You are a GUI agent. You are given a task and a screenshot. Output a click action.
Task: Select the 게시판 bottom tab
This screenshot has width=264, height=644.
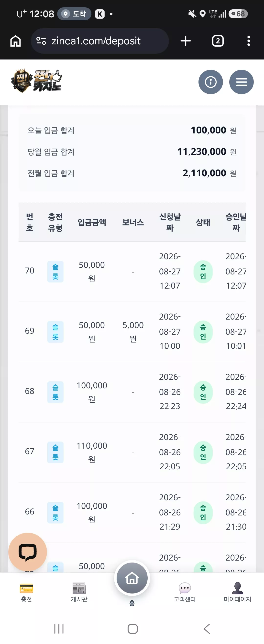pos(79,592)
